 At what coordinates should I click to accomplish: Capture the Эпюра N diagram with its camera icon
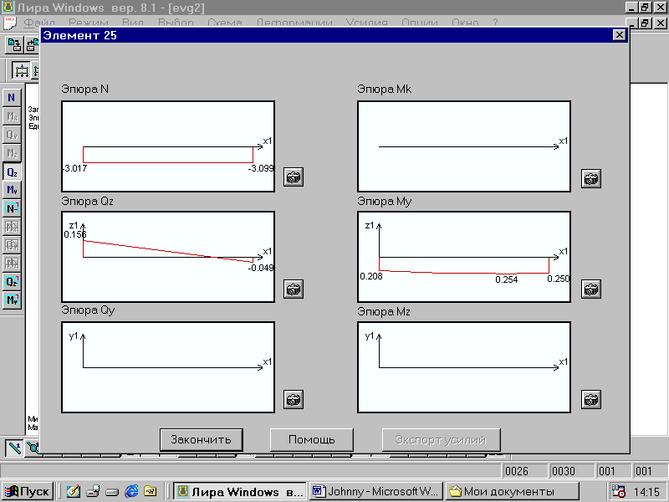click(x=294, y=177)
